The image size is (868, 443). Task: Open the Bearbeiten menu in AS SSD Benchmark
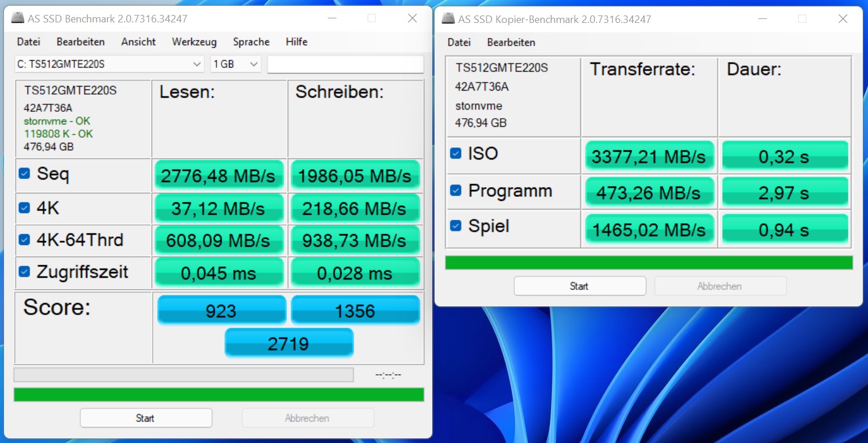pos(81,42)
